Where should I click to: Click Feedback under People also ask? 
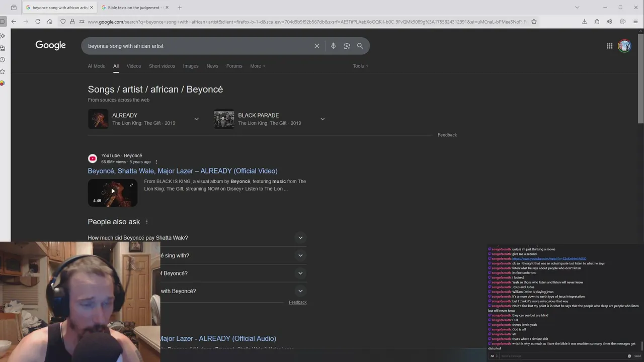(x=297, y=302)
